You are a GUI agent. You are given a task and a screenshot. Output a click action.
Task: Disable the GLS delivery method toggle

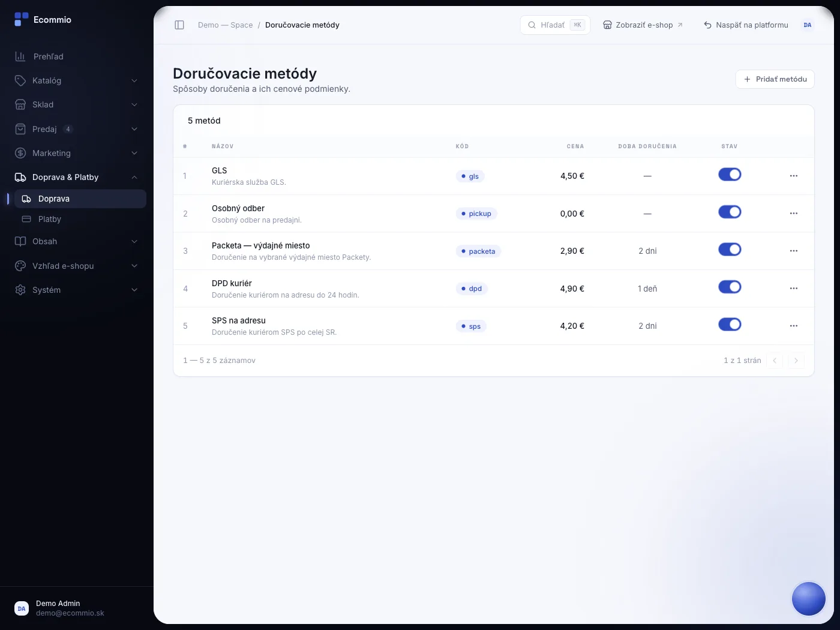pos(730,175)
